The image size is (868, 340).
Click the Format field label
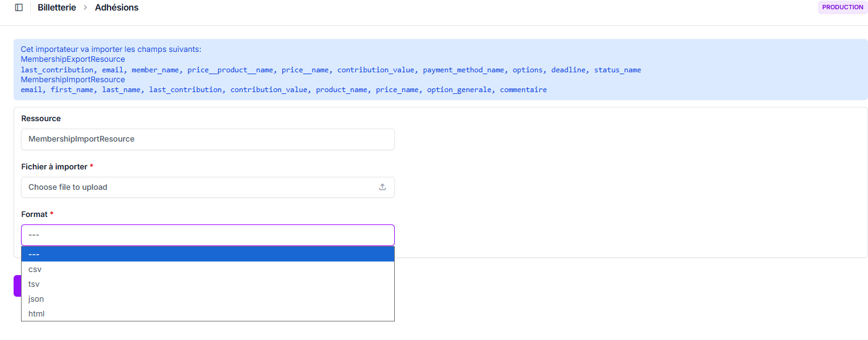pyautogui.click(x=35, y=214)
